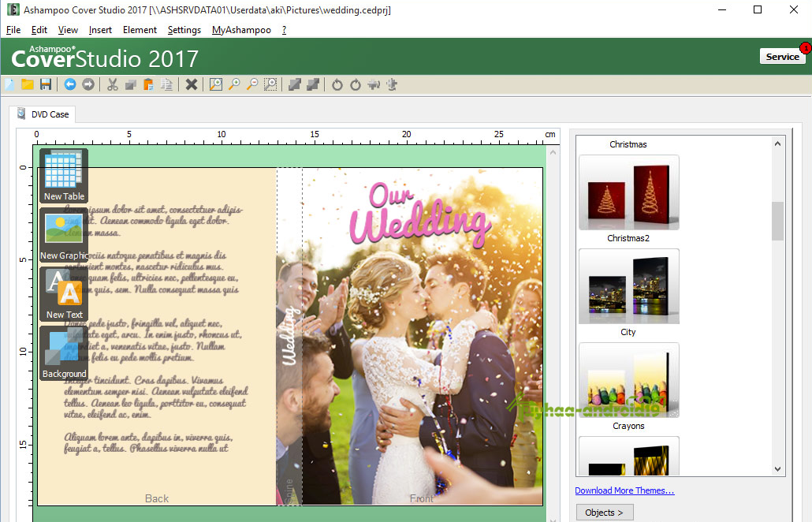Open the Edit menu
The image size is (812, 522).
(39, 30)
